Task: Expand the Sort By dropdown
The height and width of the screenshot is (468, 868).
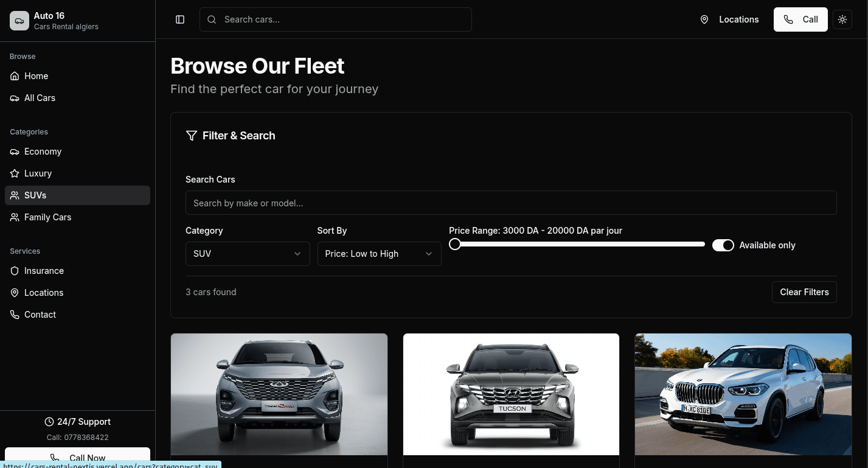Action: click(x=380, y=254)
